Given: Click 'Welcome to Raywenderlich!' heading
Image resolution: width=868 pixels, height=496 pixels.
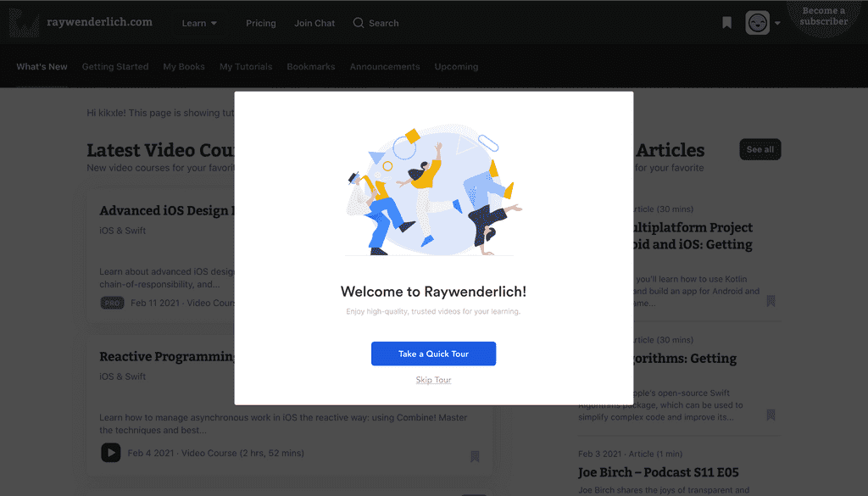Looking at the screenshot, I should click(433, 291).
